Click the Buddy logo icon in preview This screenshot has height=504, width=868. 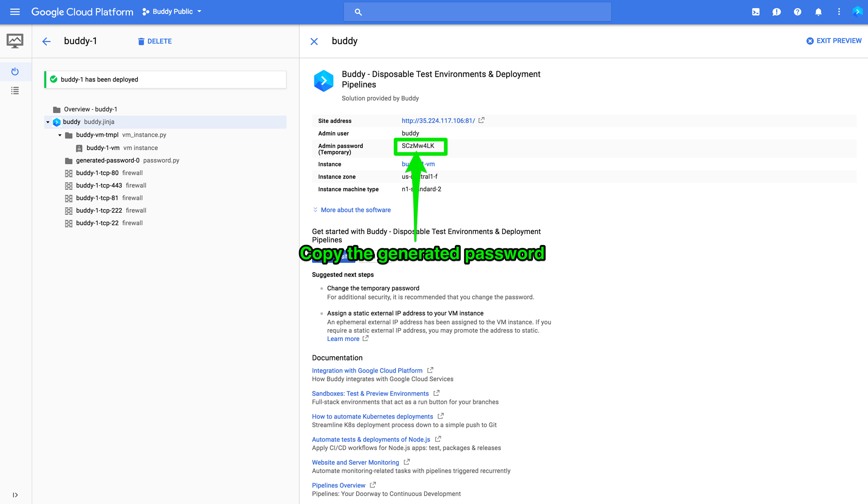coord(323,81)
